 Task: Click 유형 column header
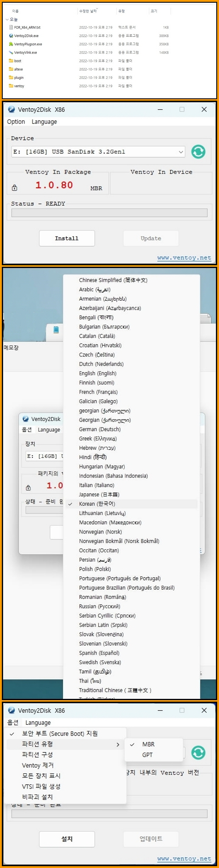pyautogui.click(x=121, y=11)
